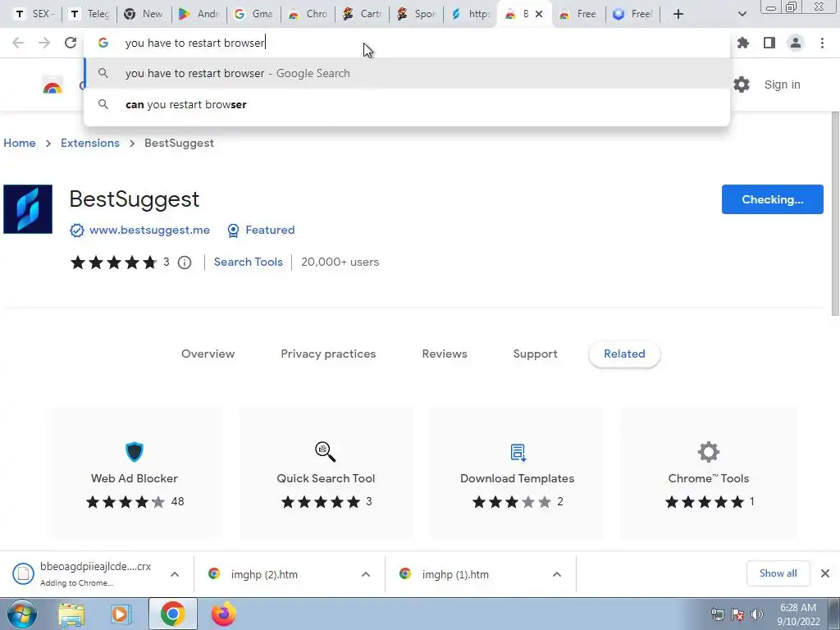
Task: Switch to the https tab
Action: pos(471,14)
